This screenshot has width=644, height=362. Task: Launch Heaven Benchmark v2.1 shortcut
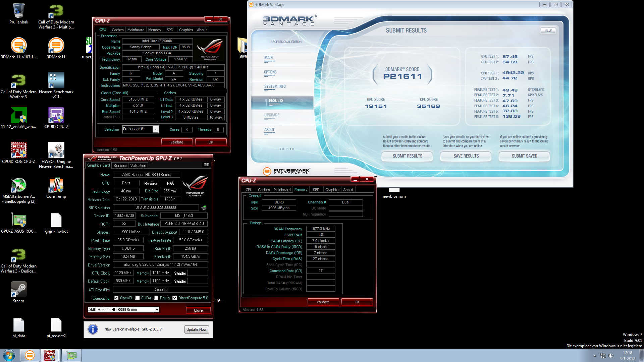point(56,85)
